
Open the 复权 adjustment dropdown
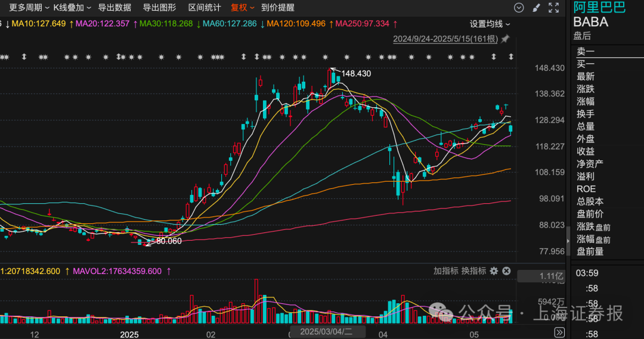click(x=242, y=8)
